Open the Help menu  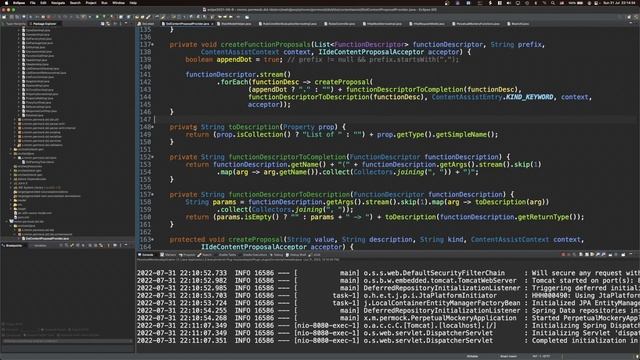pos(133,3)
